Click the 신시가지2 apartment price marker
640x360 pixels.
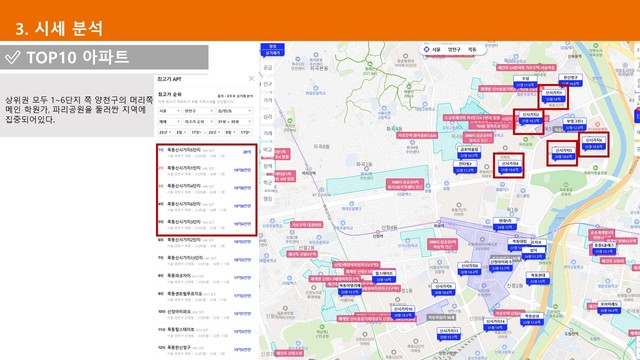pyautogui.click(x=530, y=118)
